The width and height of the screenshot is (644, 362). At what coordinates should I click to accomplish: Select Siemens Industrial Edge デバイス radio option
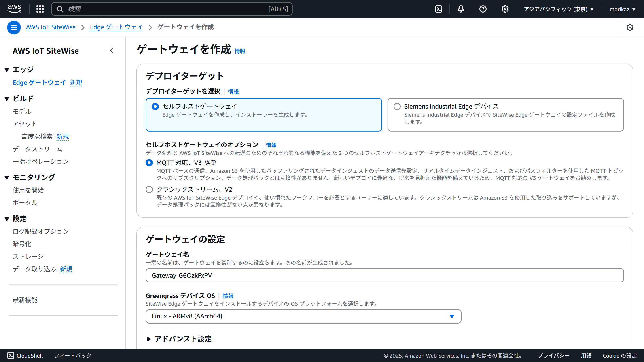tap(397, 106)
